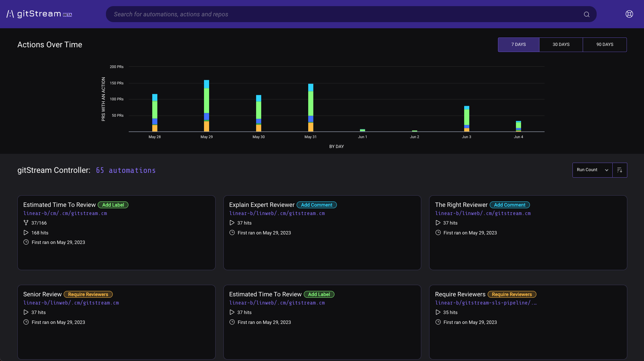
Task: Click the Jun 4 chart bar
Action: (x=518, y=126)
